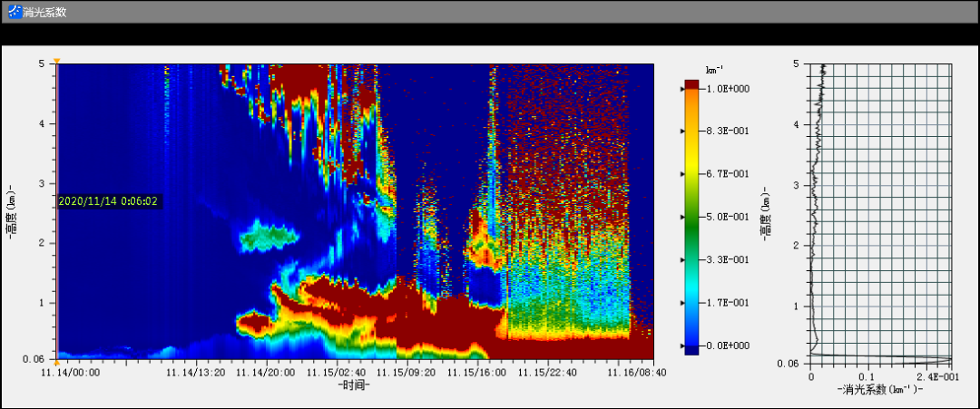Click the 3.3E-001 colorbar arrow marker

click(x=683, y=260)
